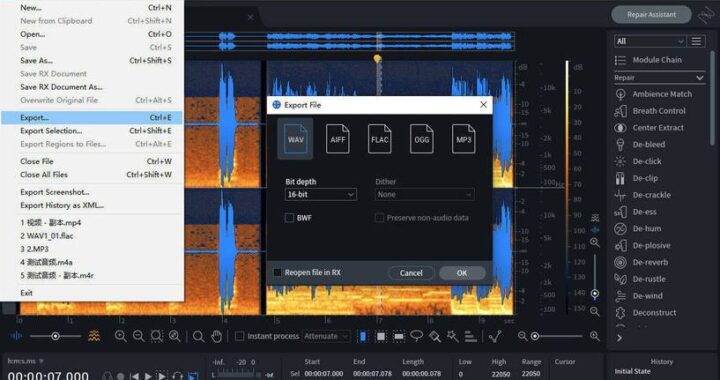Open the Center Extract module
The height and width of the screenshot is (380, 720).
[x=649, y=128]
